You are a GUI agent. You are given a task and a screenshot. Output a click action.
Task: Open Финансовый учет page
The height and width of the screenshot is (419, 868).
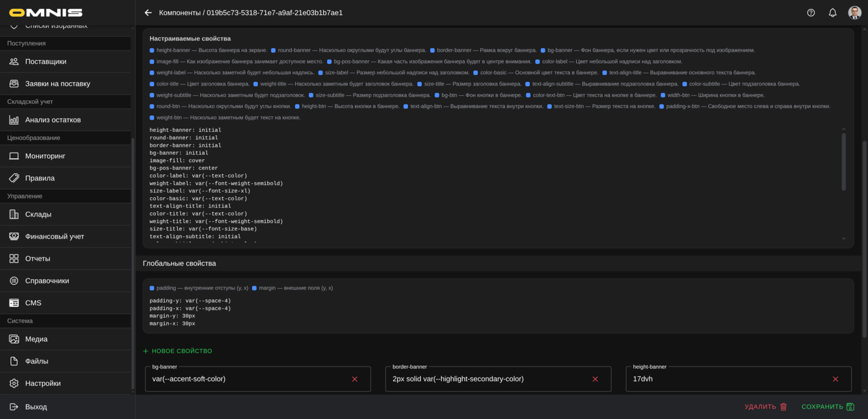point(54,237)
